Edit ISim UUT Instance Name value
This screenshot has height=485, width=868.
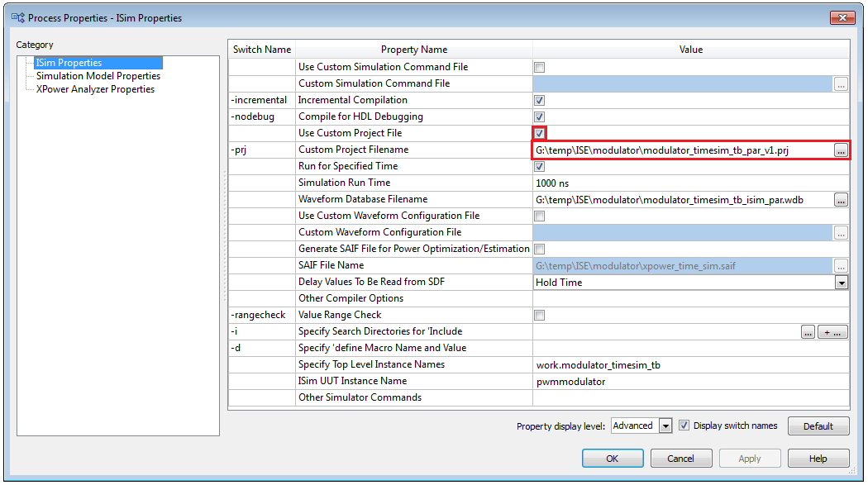click(x=691, y=382)
